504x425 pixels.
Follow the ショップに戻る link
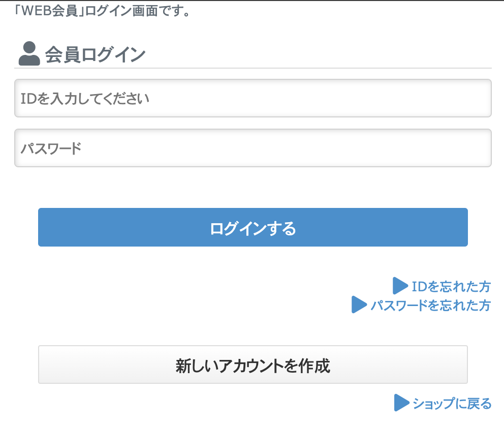(452, 404)
